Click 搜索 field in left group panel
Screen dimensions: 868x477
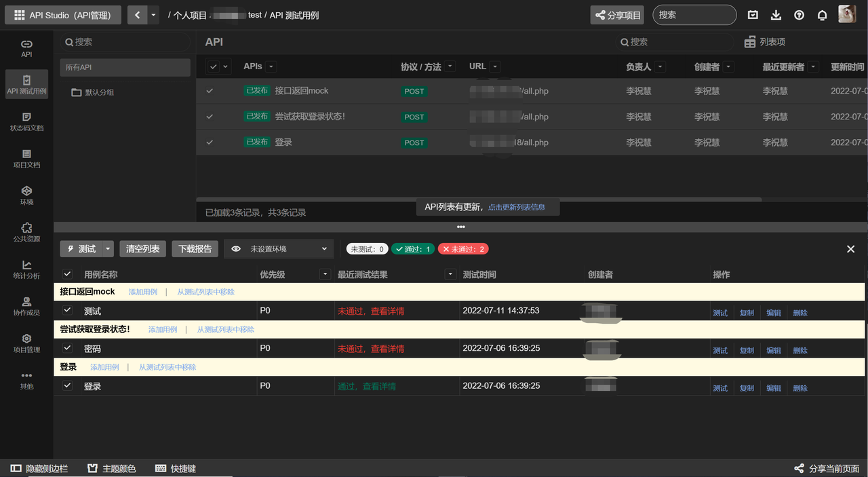[125, 42]
